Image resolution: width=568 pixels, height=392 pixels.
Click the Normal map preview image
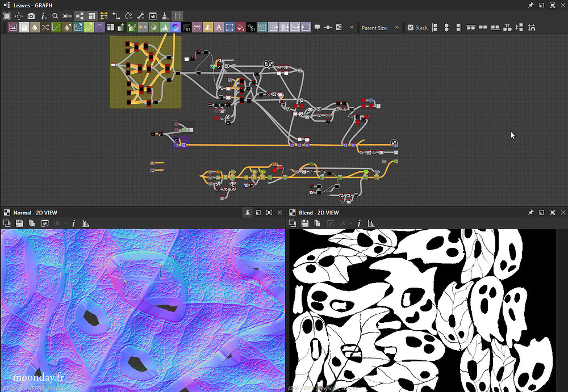click(x=143, y=310)
